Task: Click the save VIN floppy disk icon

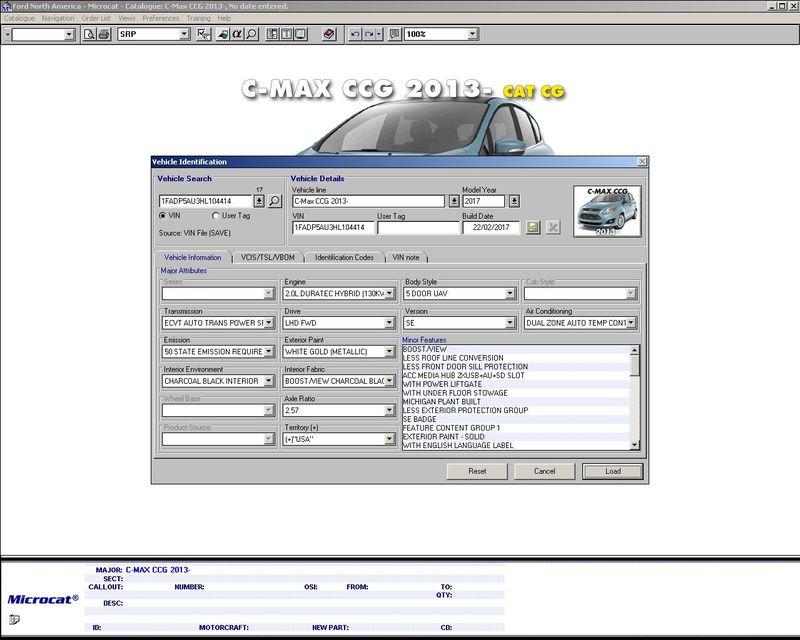Action: 533,227
